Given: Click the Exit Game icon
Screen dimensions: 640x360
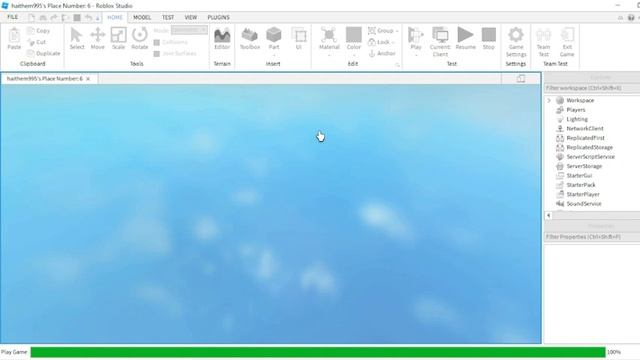Looking at the screenshot, I should pos(567,35).
